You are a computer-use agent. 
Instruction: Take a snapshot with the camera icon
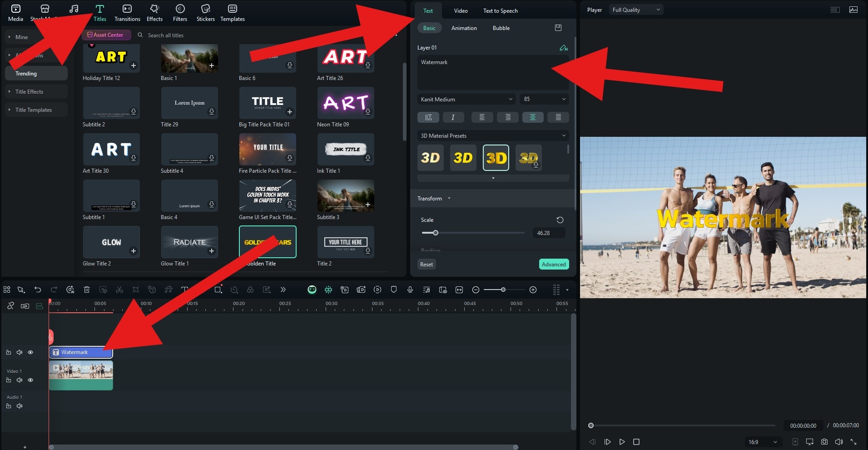[x=824, y=442]
